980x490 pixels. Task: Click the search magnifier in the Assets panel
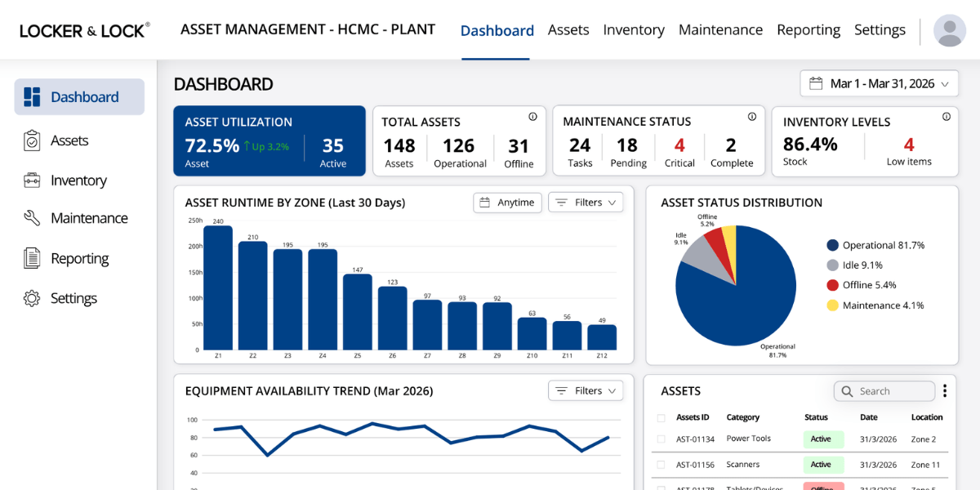[x=846, y=391]
